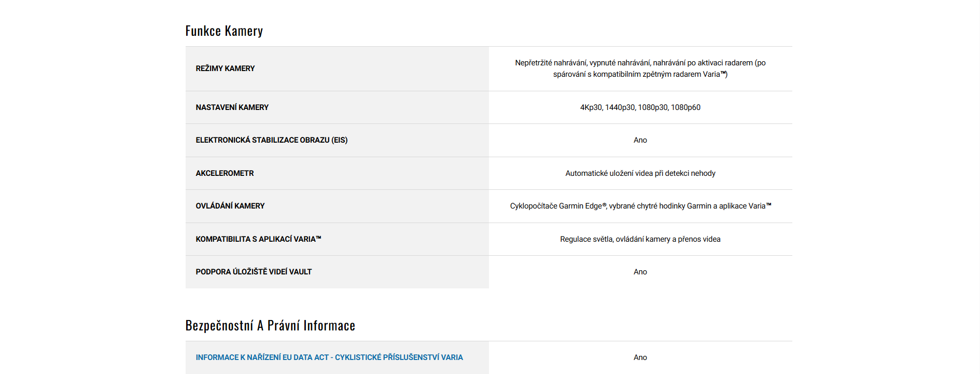Select the 'AKCELEROMETR' row label

coord(225,173)
